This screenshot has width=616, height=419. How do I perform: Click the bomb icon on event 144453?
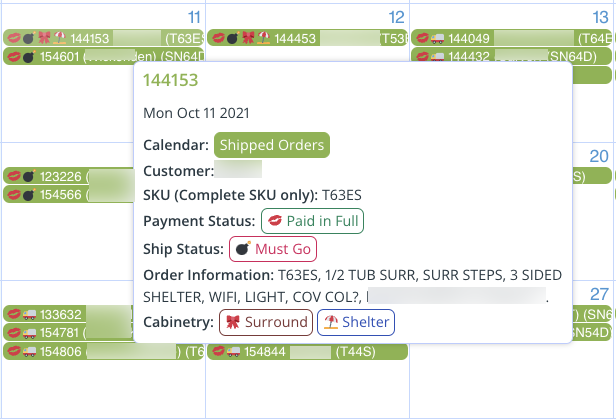(233, 38)
